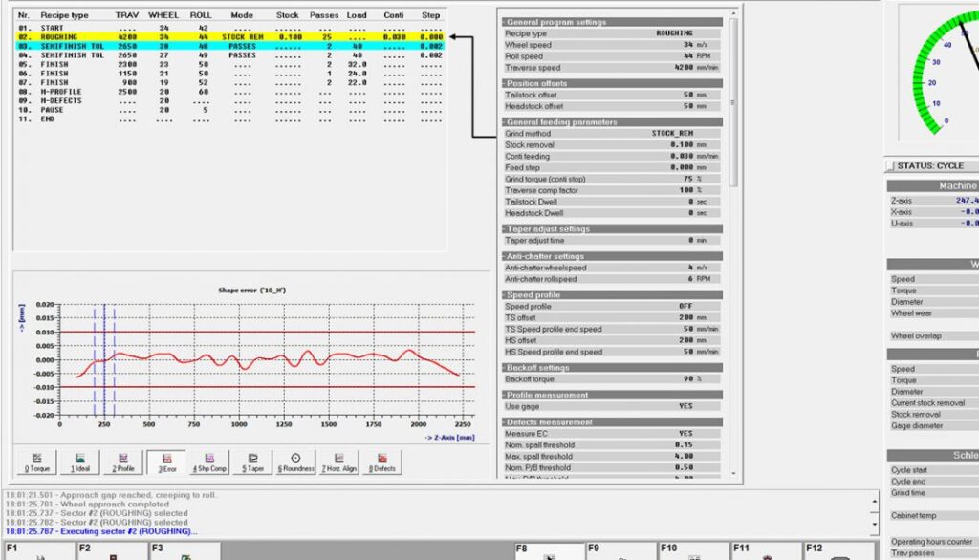Open the Grind method STOCK_REM value
This screenshot has height=560, width=979.
671,134
